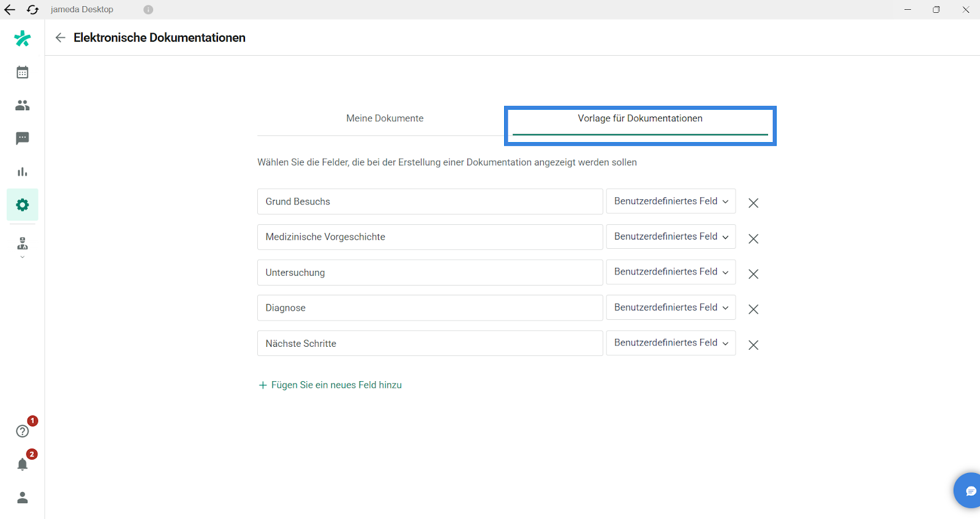980x519 pixels.
Task: Edit the Untersuchung text field
Action: point(430,273)
